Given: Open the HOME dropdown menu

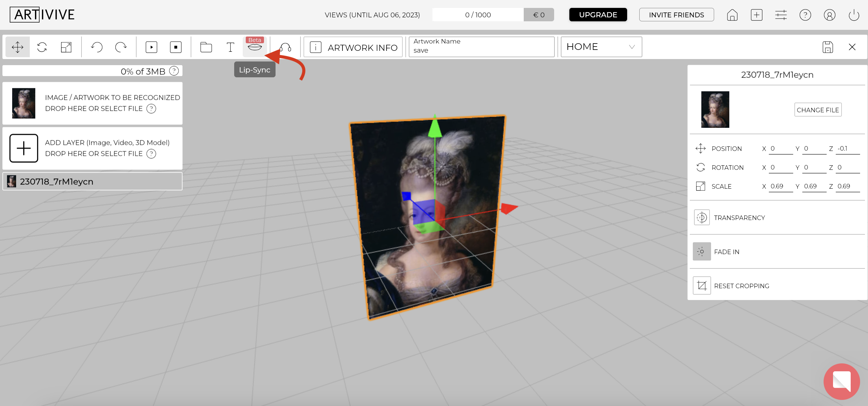Looking at the screenshot, I should (601, 47).
